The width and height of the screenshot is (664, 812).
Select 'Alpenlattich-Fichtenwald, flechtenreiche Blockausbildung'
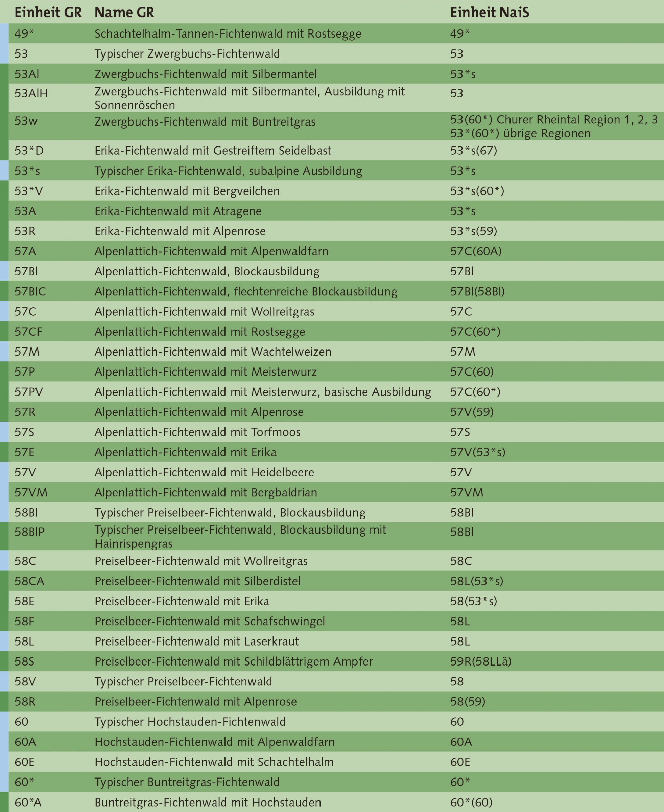pos(246,291)
